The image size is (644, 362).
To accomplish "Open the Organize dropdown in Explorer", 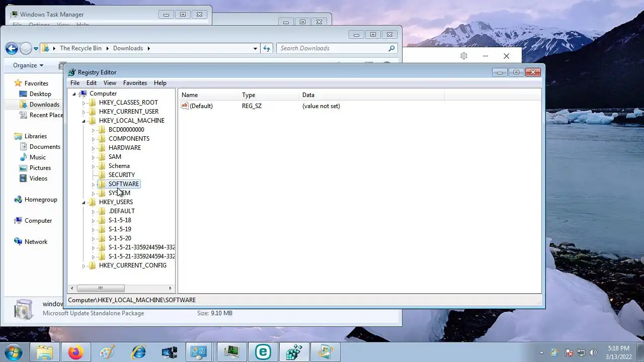I will click(x=28, y=65).
